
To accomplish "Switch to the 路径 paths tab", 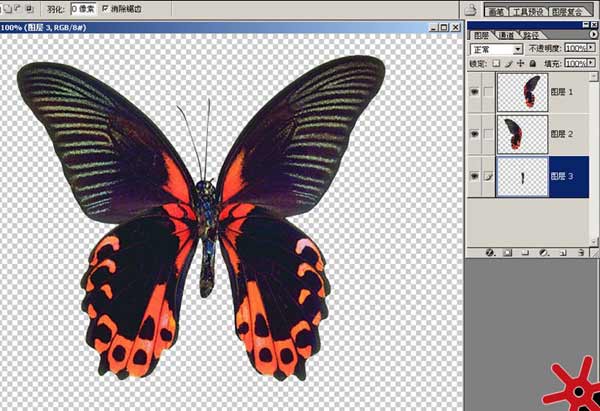I will coord(531,36).
